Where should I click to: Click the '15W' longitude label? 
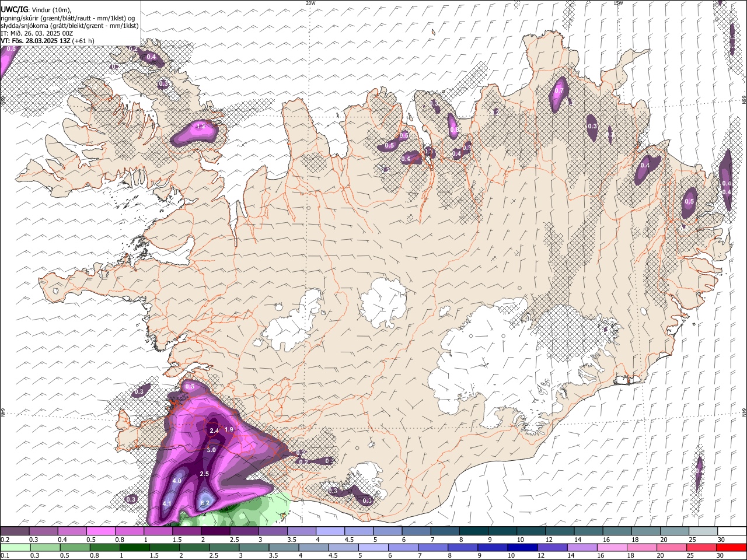click(x=618, y=3)
